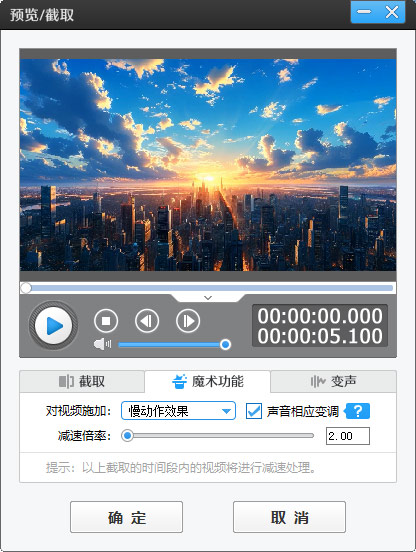This screenshot has width=416, height=552.
Task: Step to the next frame
Action: pyautogui.click(x=188, y=321)
